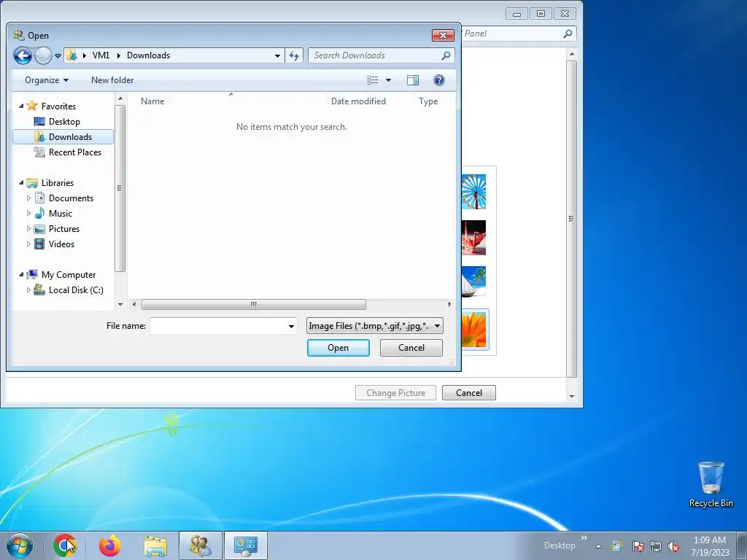Select Downloads under Favorites

63,136
